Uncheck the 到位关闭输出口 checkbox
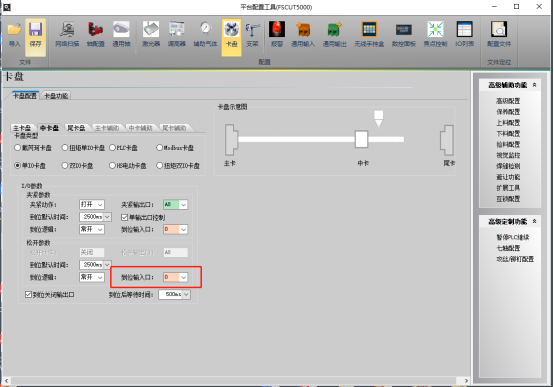Screen dimensions: 554x387 pos(29,294)
